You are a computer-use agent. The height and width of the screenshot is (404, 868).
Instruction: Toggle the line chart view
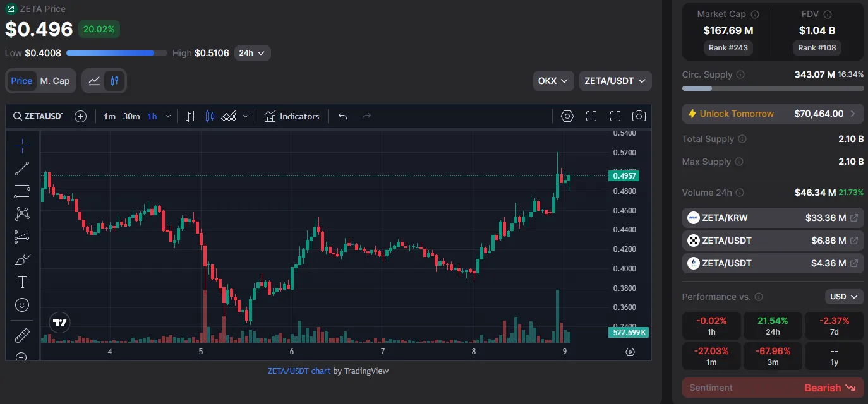(x=94, y=81)
